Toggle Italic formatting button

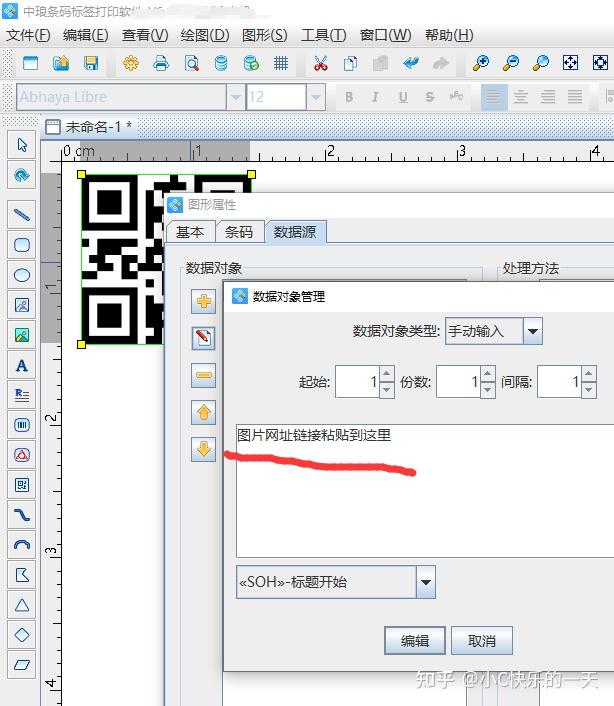375,97
